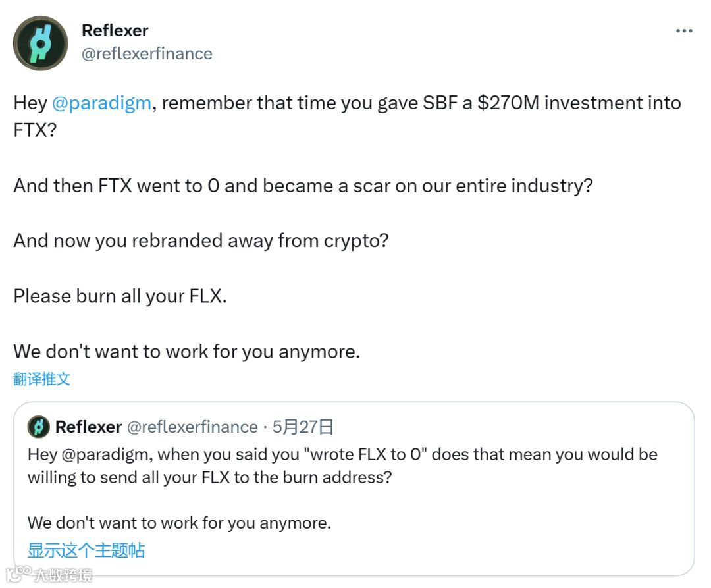Click the 5月27日 date on quoted tweet
Screen dimensions: 711x588
pyautogui.click(x=303, y=427)
